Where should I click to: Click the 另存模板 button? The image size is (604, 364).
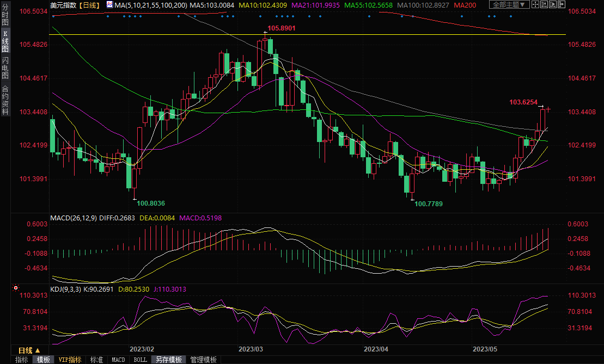(168, 360)
